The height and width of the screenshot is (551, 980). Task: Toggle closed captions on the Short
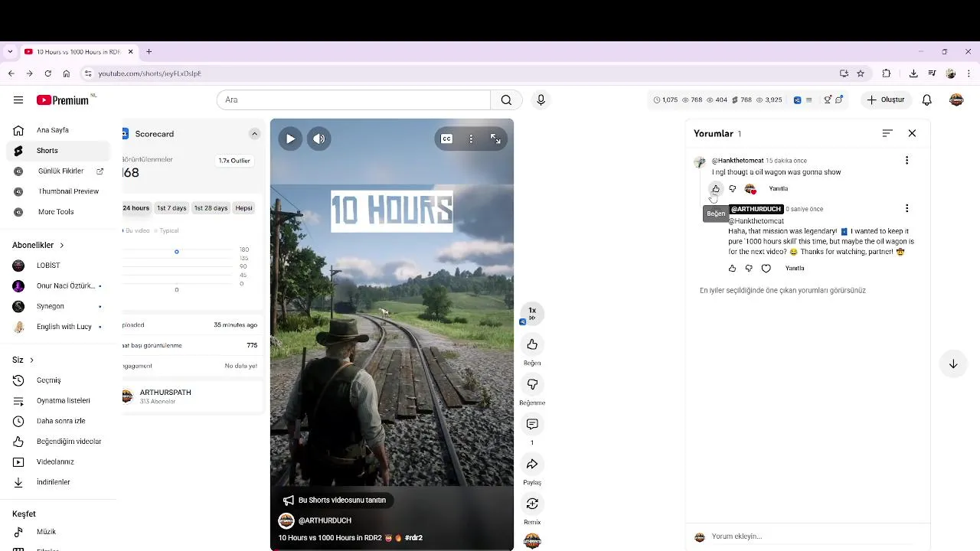tap(446, 139)
